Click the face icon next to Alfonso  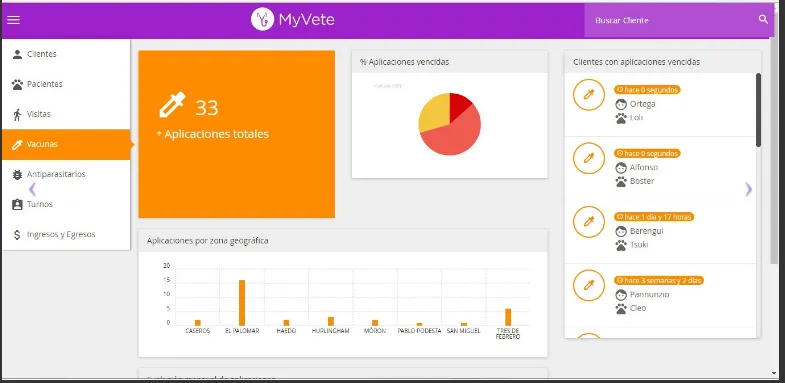(621, 168)
